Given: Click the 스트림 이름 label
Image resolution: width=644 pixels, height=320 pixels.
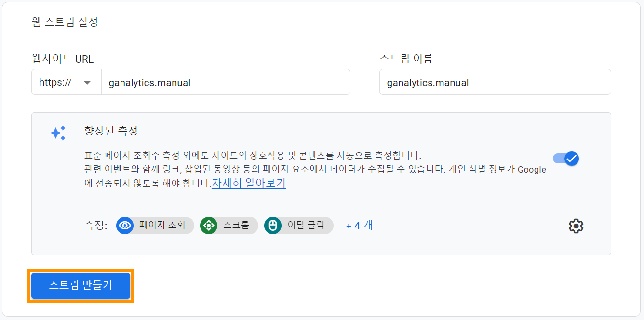Looking at the screenshot, I should pos(406,59).
